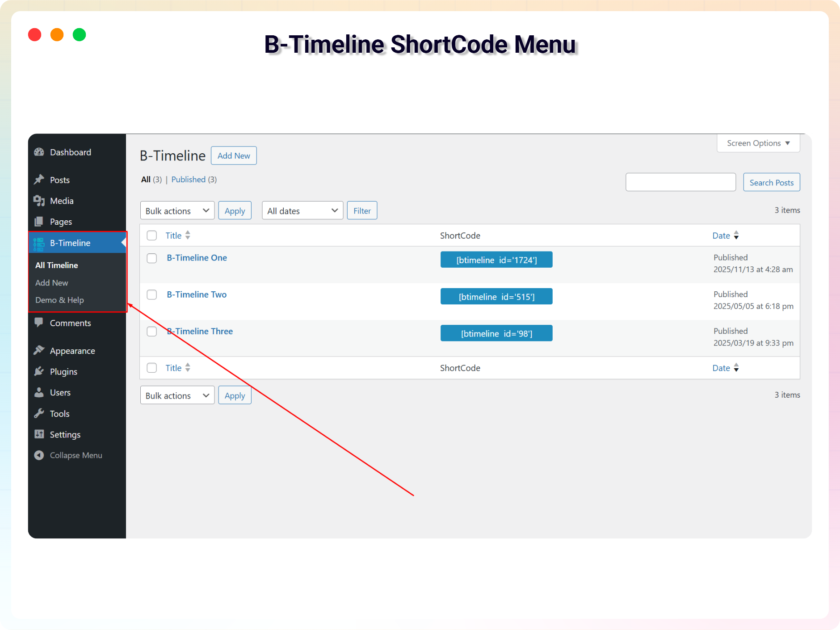Check the B-Timeline Three checkbox
The image size is (840, 630).
pos(152,332)
